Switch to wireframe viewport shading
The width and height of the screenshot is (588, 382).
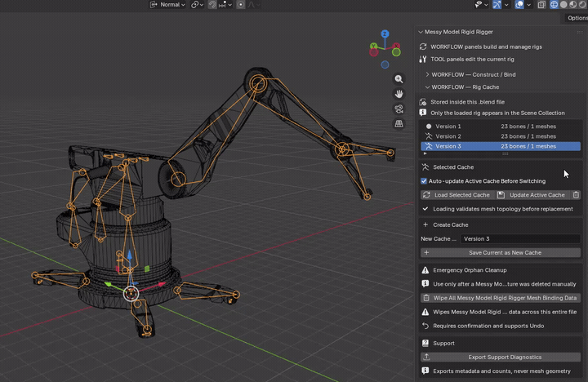[554, 5]
